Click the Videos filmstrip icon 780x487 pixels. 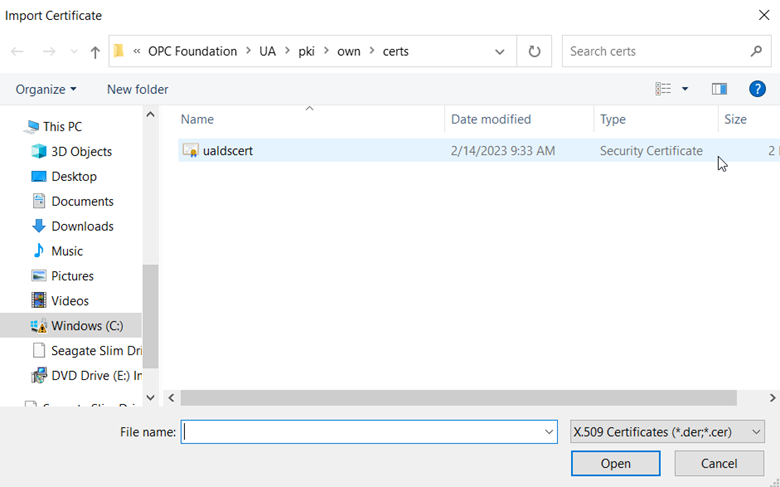pos(38,300)
